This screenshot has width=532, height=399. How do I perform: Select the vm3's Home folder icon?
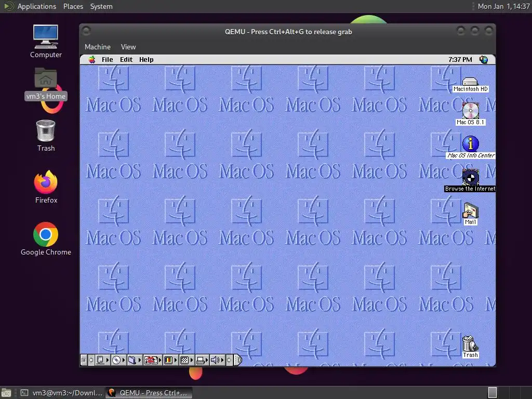click(46, 84)
